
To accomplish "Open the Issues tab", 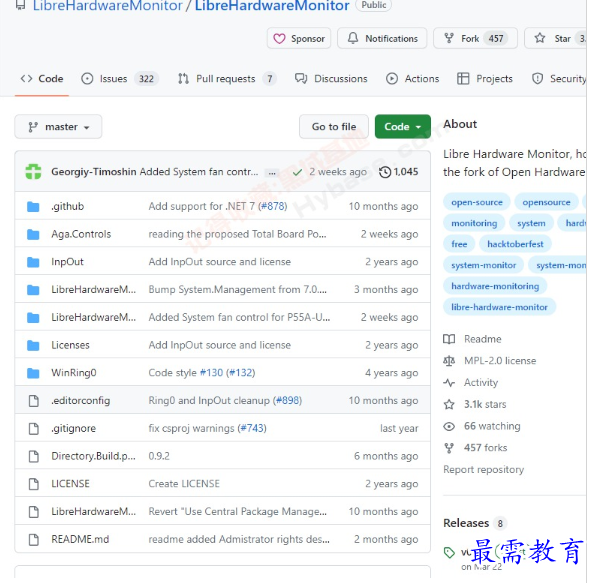I will tap(120, 79).
